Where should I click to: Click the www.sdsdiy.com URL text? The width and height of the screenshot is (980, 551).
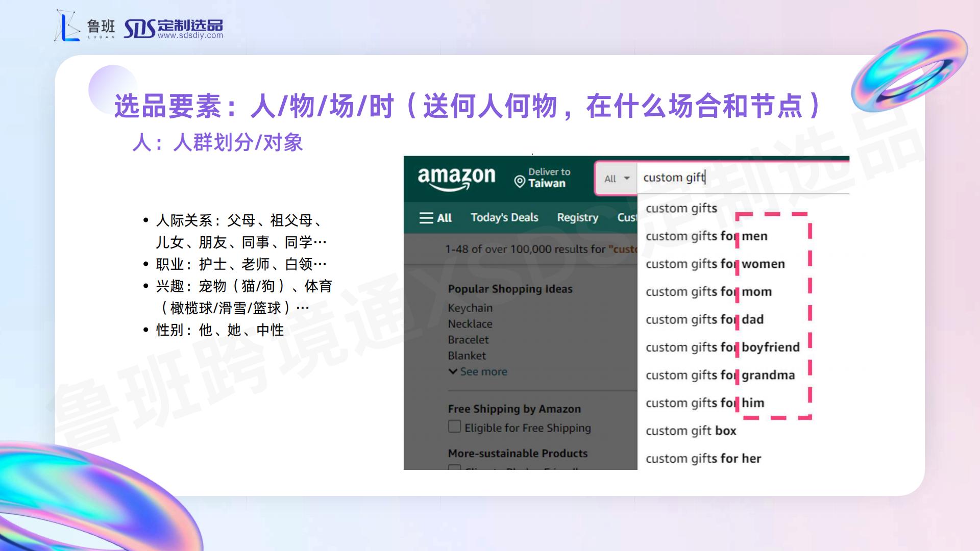pyautogui.click(x=190, y=35)
